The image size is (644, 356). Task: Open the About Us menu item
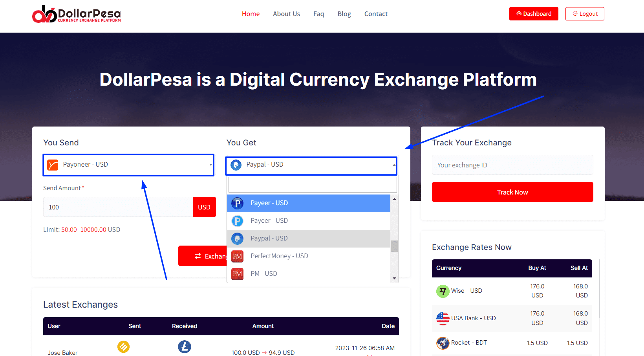click(286, 14)
